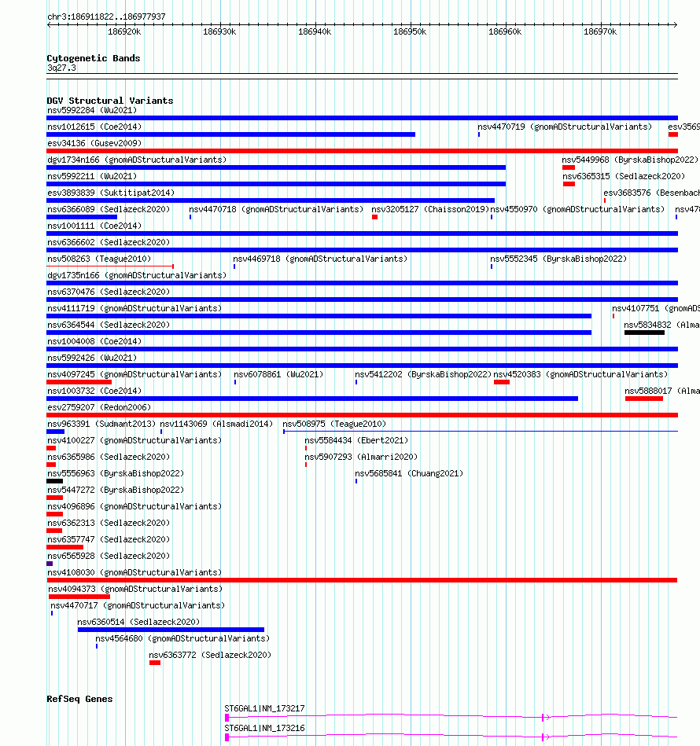Screen dimensions: 700x746
Task: Select the DGV Structural Variants track title
Action: tap(110, 101)
